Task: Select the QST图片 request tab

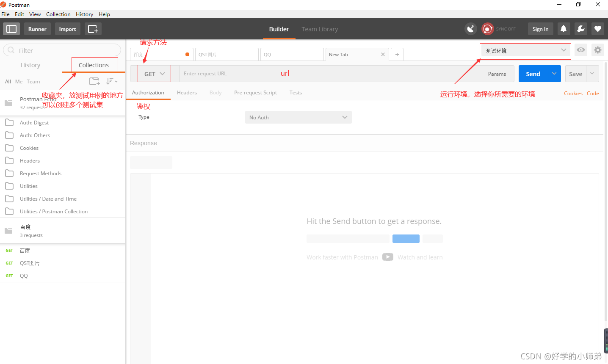Action: click(227, 55)
